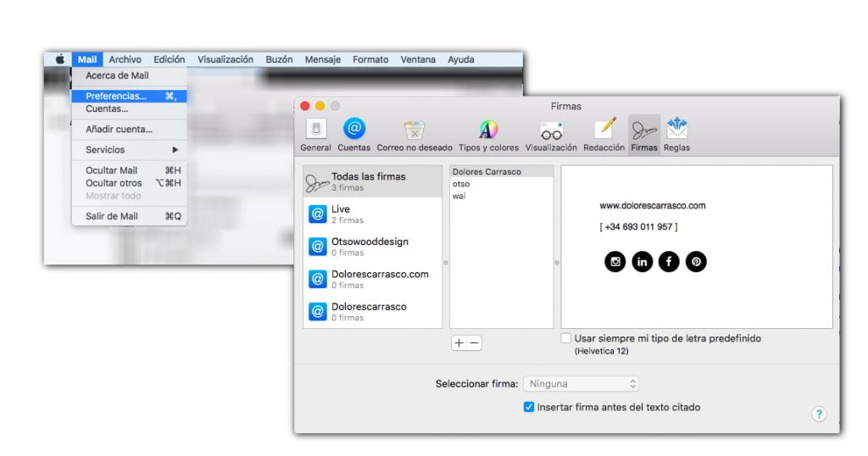Click the phone number +34 693 011 957
Image resolution: width=868 pixels, height=456 pixels.
[x=638, y=227]
